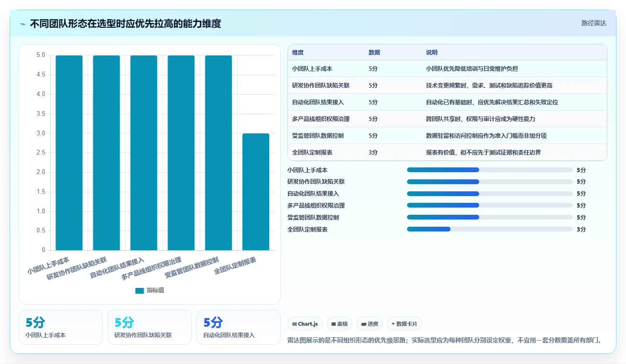Screen dimensions: 626x364
Task: Click the 2.5 y-axis tick label
Action: (41, 153)
